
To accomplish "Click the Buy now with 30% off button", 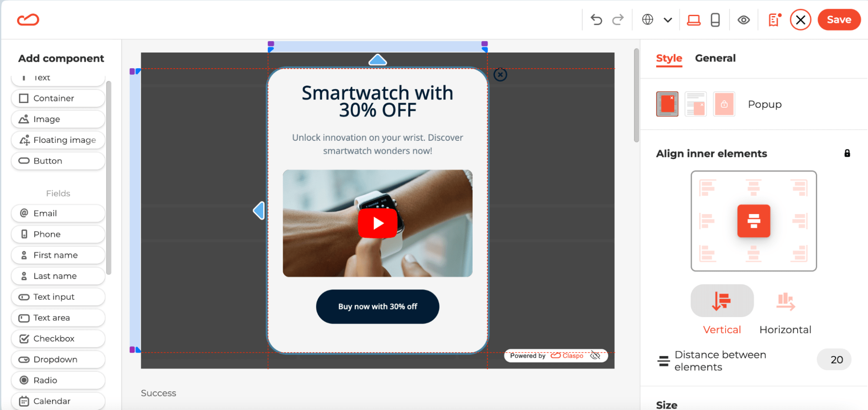I will tap(377, 306).
